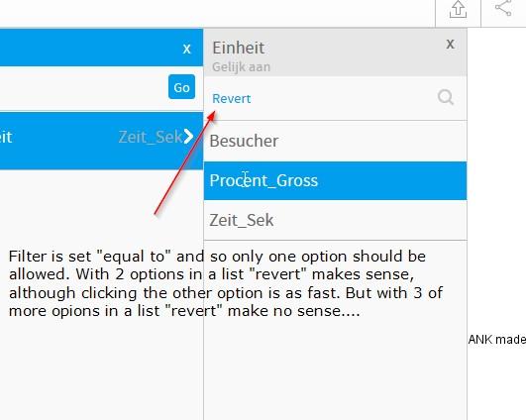This screenshot has height=420, width=526.
Task: Click the Gelijk aan operator label
Action: pos(241,67)
